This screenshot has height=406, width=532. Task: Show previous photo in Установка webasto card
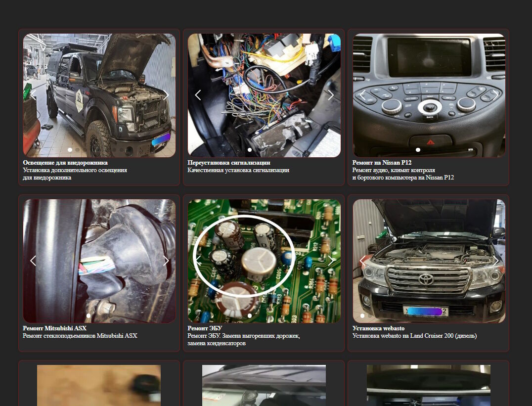click(363, 261)
